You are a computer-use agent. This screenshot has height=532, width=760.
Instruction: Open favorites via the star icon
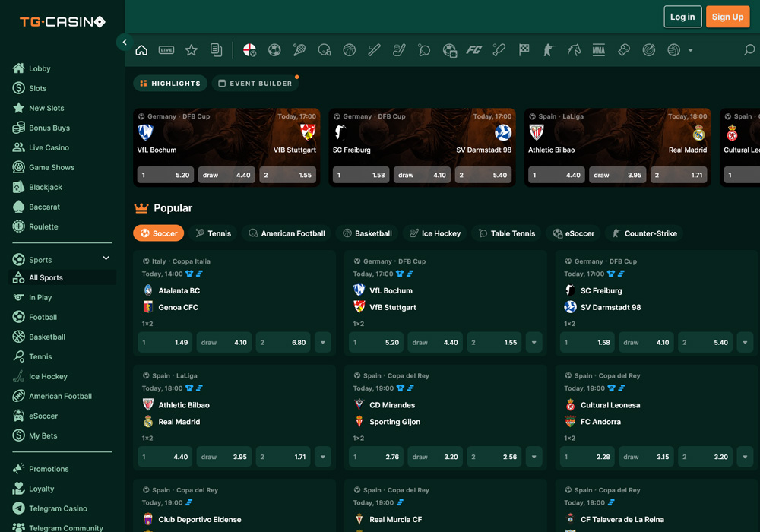pyautogui.click(x=192, y=50)
